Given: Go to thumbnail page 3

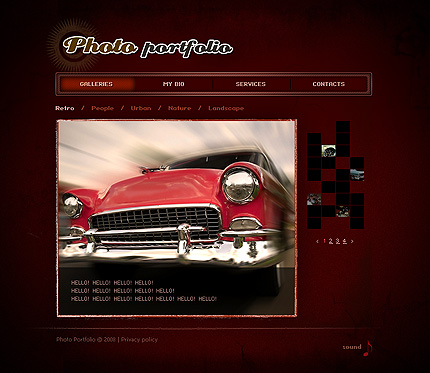Looking at the screenshot, I should point(338,241).
